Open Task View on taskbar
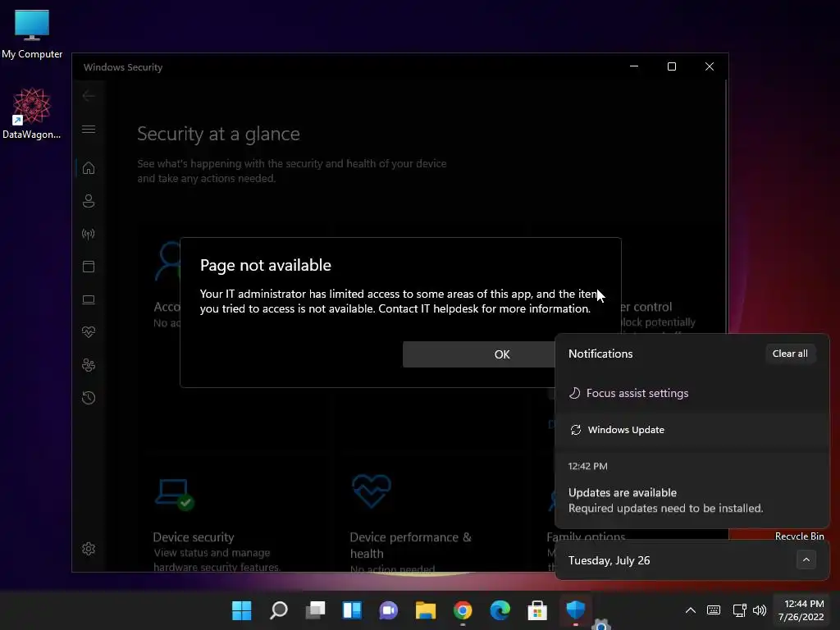This screenshot has width=840, height=630. (316, 609)
